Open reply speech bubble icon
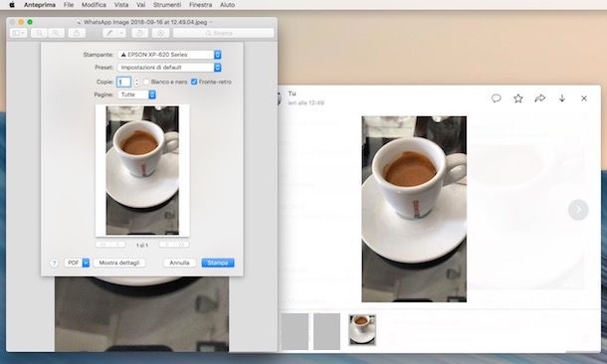This screenshot has height=364, width=607. click(497, 98)
